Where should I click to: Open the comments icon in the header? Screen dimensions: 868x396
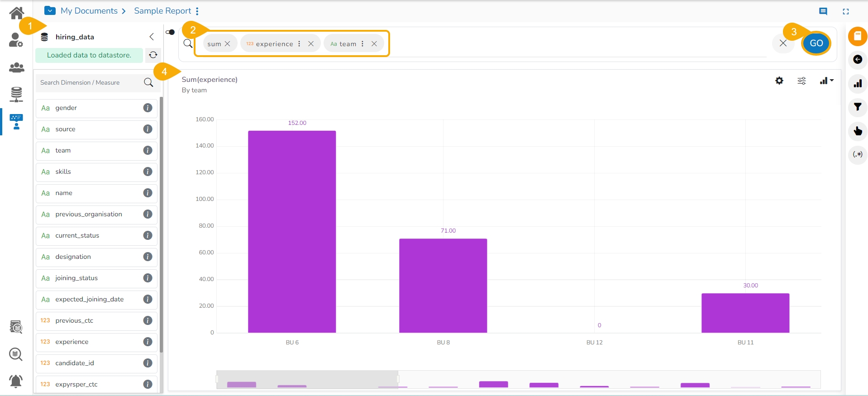click(x=823, y=11)
